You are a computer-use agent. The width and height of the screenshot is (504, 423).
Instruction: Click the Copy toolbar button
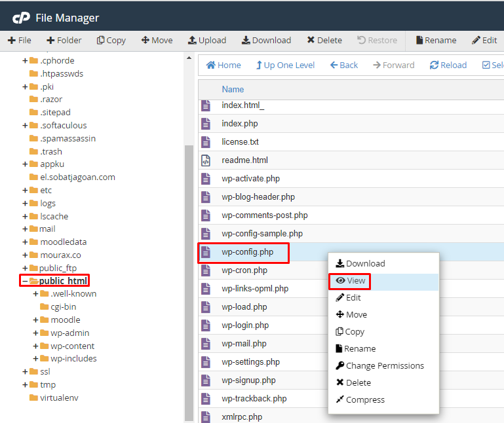(111, 41)
